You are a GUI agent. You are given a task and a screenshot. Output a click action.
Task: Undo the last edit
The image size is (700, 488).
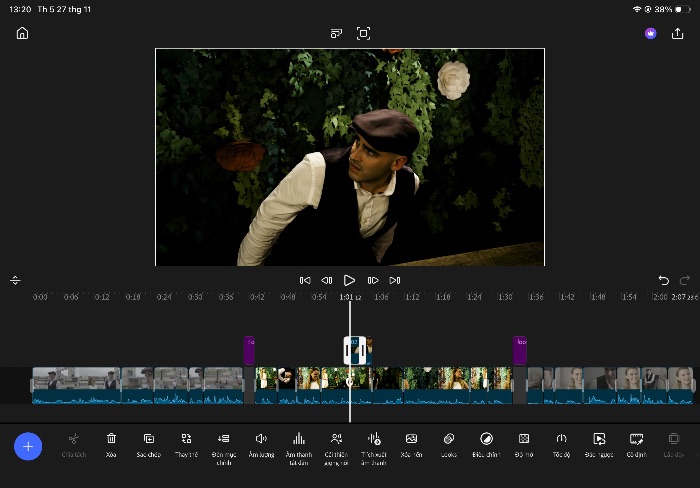coord(663,280)
